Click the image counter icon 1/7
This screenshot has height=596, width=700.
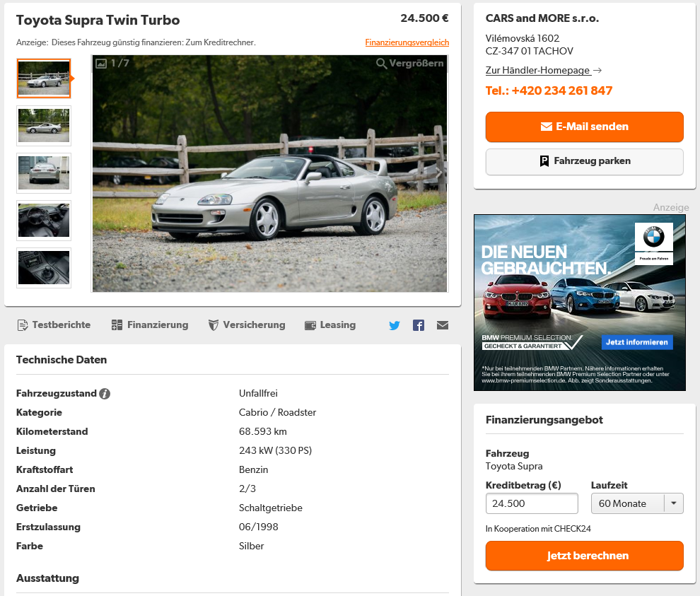click(101, 64)
